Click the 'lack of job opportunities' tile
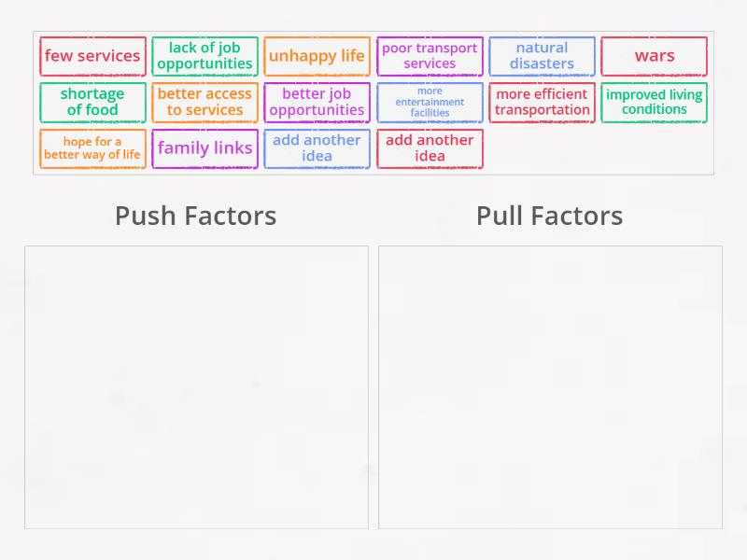The image size is (747, 560). point(204,56)
